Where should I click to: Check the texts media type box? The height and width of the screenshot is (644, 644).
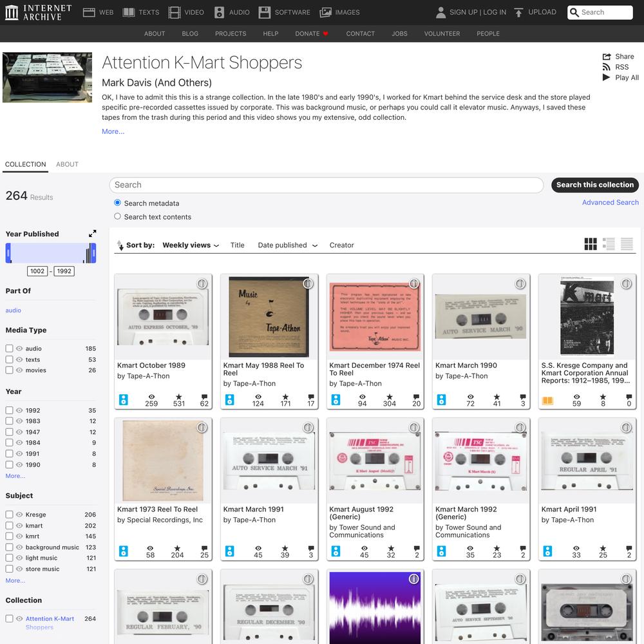[x=9, y=359]
